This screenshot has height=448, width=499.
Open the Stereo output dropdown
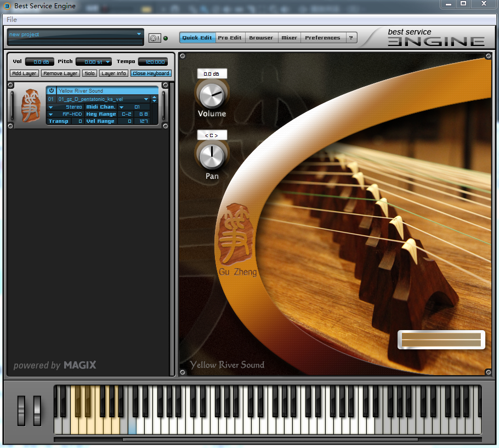(50, 107)
